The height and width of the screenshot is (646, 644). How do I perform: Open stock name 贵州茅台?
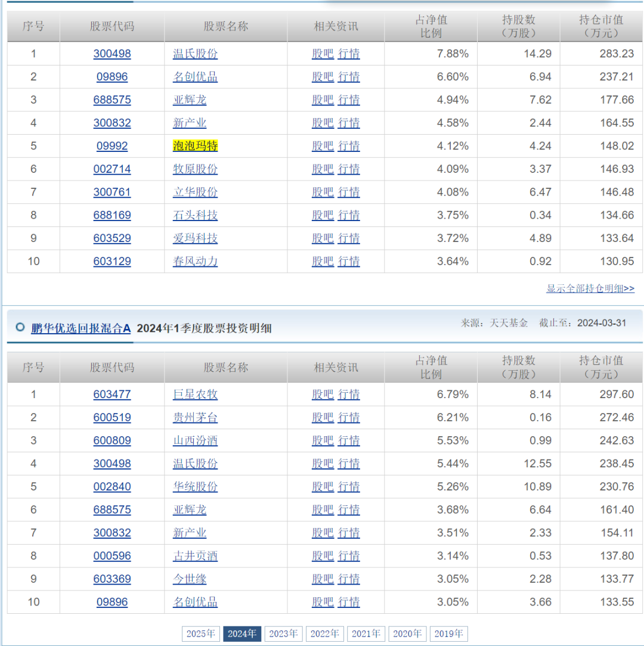point(195,417)
